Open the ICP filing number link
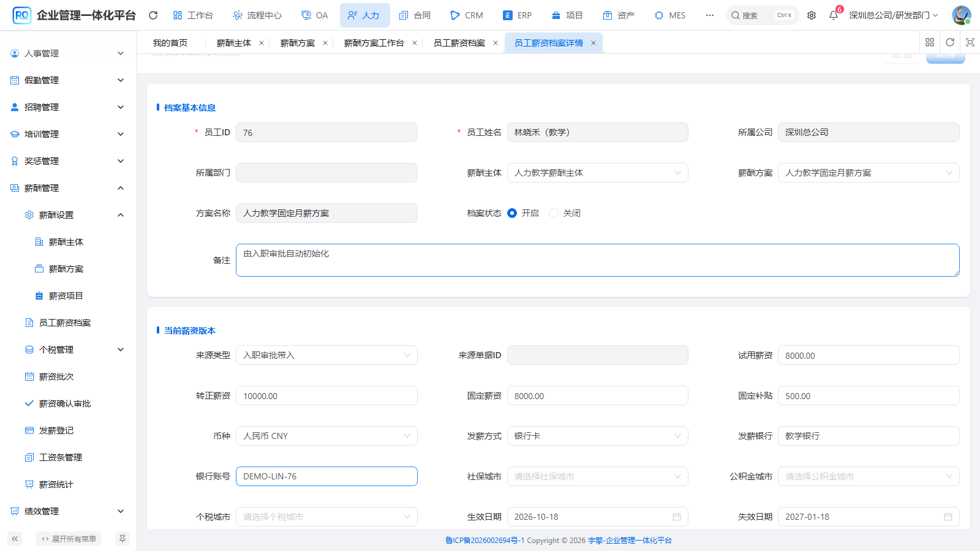 pos(484,540)
